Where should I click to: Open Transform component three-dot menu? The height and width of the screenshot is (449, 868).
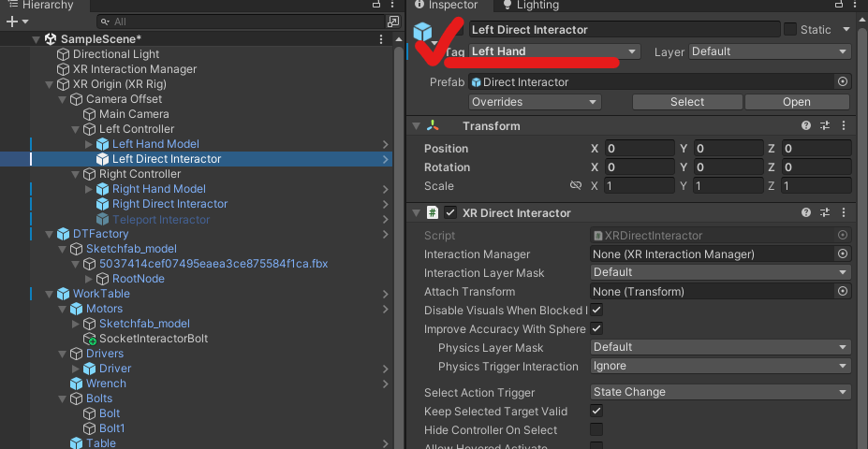[x=843, y=125]
